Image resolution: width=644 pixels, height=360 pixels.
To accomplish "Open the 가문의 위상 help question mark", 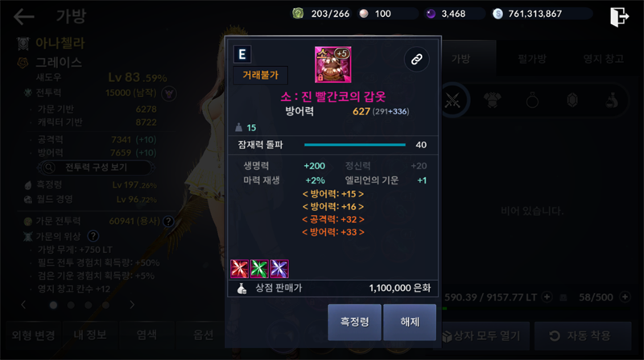I will (93, 236).
